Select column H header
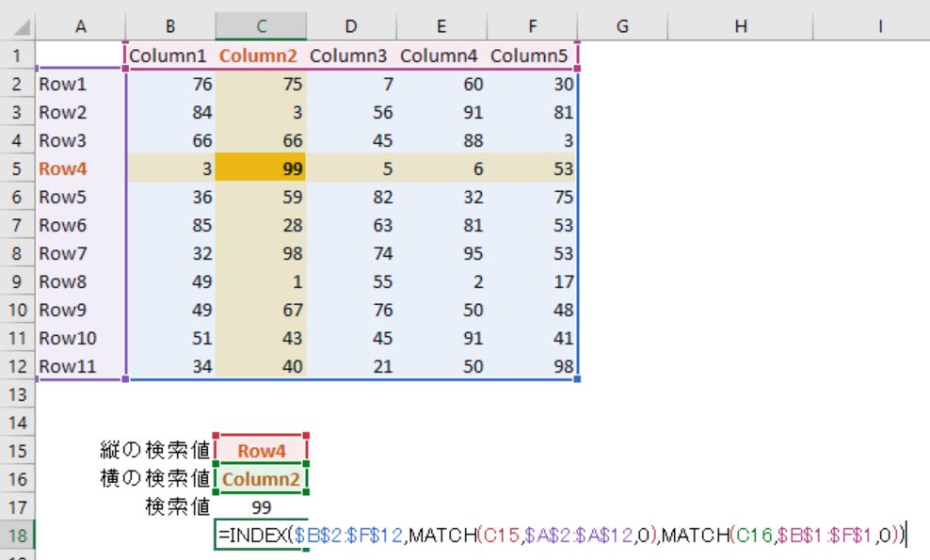The width and height of the screenshot is (930, 560). coord(740,26)
